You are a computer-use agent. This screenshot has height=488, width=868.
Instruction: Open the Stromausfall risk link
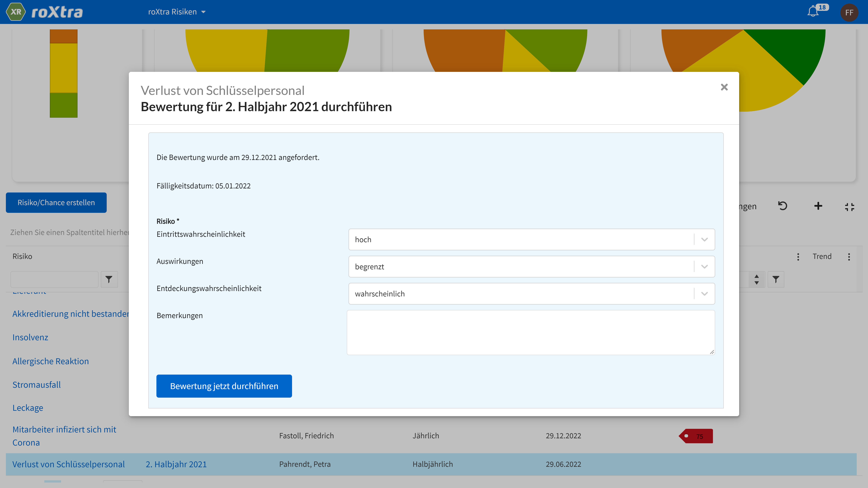click(36, 385)
